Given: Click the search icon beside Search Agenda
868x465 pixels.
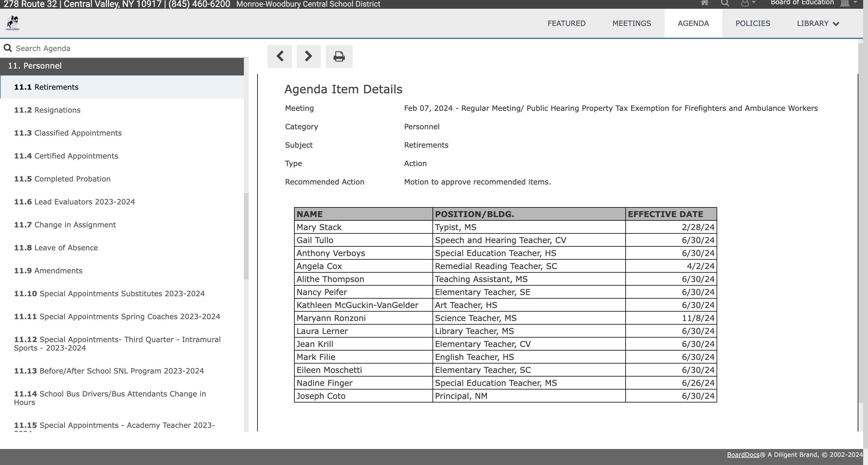Looking at the screenshot, I should pos(8,48).
